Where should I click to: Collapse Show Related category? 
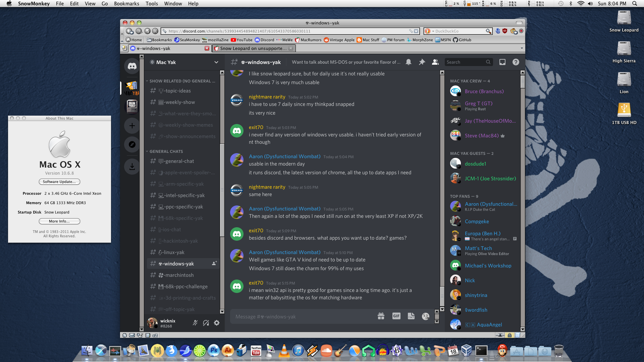(x=181, y=81)
